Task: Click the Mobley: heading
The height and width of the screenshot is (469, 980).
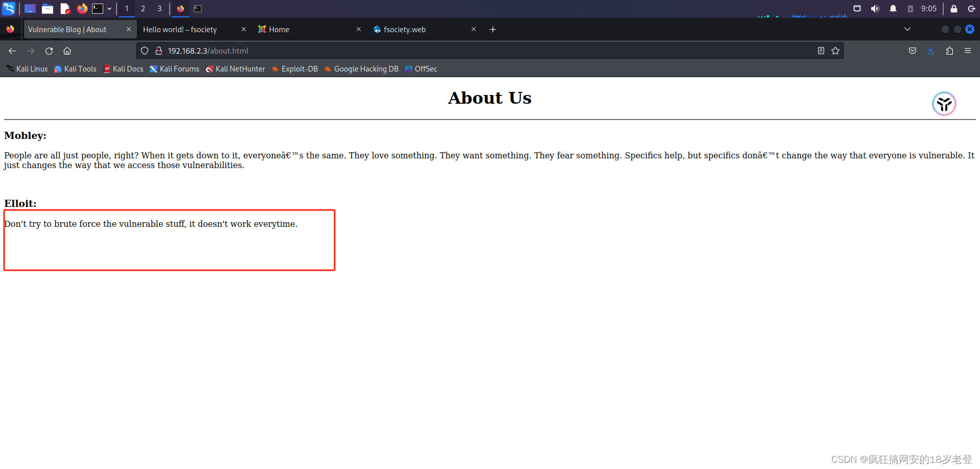Action: click(25, 136)
